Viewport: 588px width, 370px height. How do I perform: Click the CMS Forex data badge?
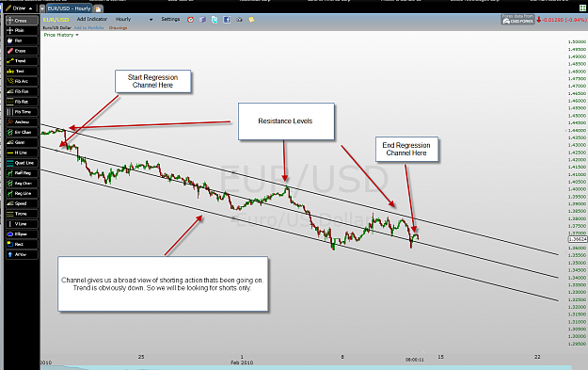tap(517, 19)
